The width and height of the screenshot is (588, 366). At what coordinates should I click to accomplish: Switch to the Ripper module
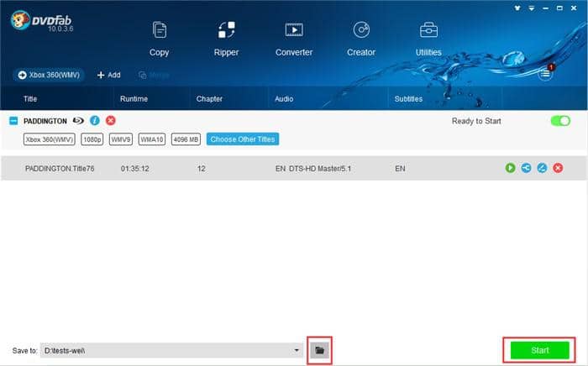[226, 39]
